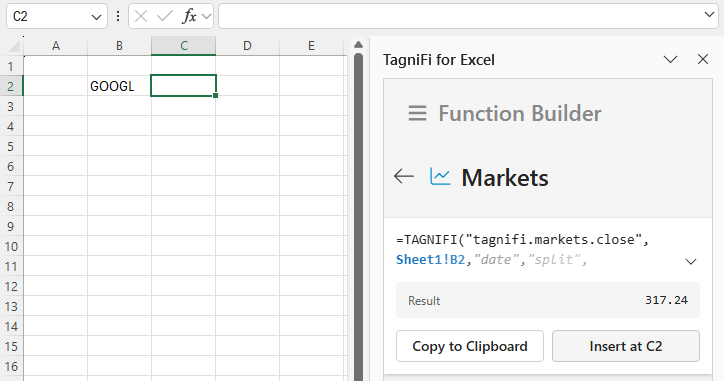Image resolution: width=724 pixels, height=381 pixels.
Task: Select column A header
Action: click(x=55, y=46)
